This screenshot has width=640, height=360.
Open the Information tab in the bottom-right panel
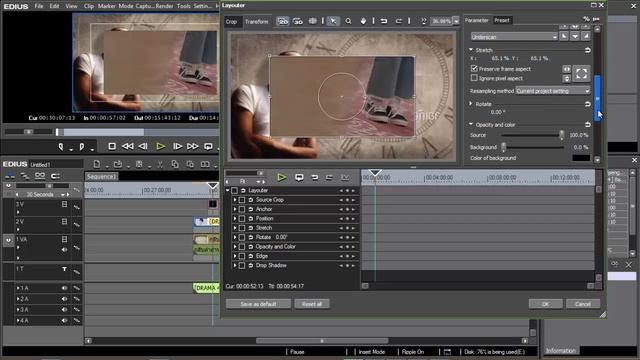561,351
